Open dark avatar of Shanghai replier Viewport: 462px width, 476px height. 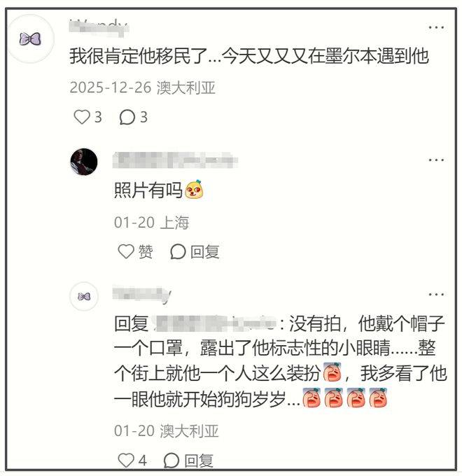click(84, 162)
